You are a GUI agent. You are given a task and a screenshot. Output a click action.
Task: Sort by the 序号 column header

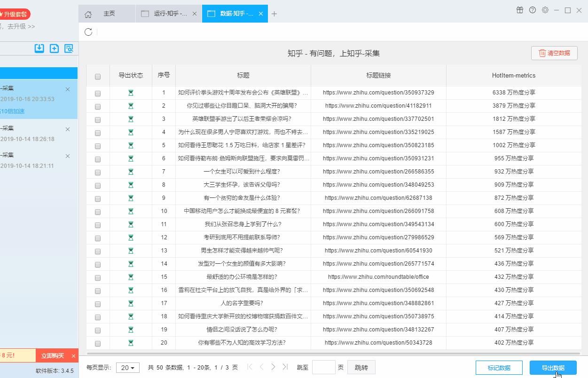click(x=164, y=75)
